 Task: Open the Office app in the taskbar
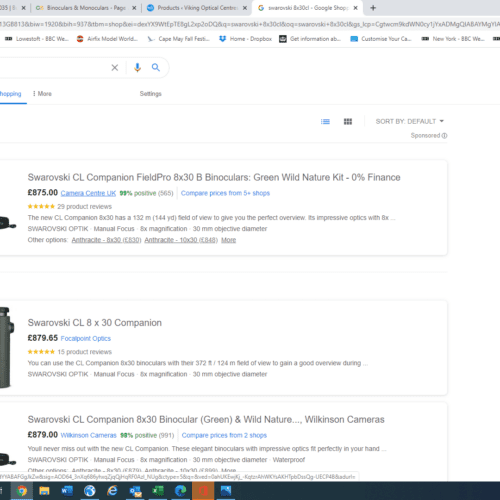pyautogui.click(x=203, y=491)
